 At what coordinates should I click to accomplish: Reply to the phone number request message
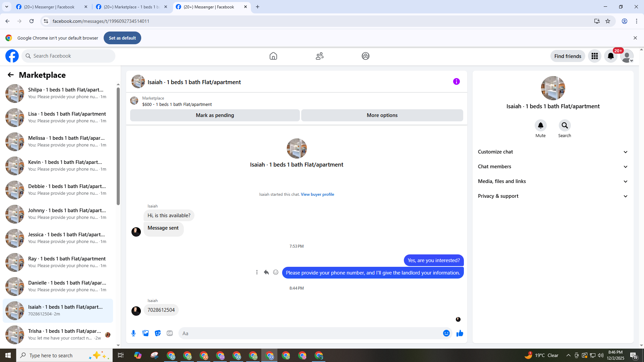[266, 272]
